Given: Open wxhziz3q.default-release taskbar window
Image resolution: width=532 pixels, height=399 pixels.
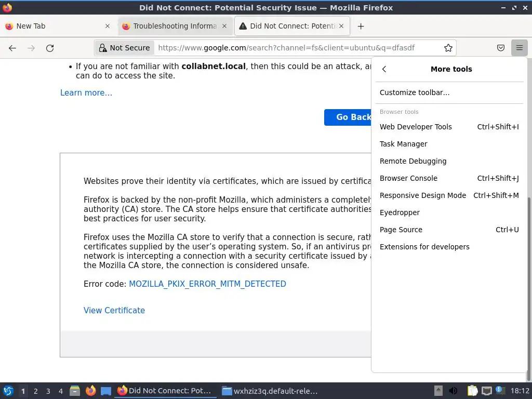Looking at the screenshot, I should click(x=270, y=391).
